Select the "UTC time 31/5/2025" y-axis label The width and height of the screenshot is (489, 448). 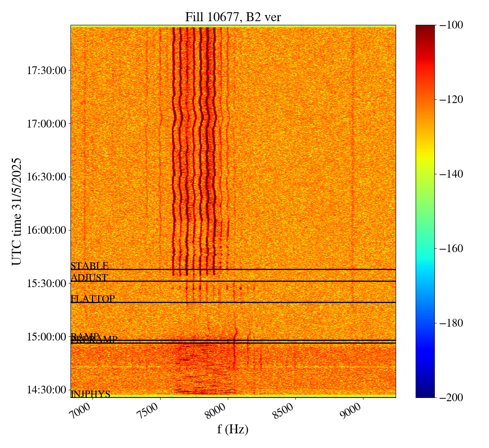[17, 211]
